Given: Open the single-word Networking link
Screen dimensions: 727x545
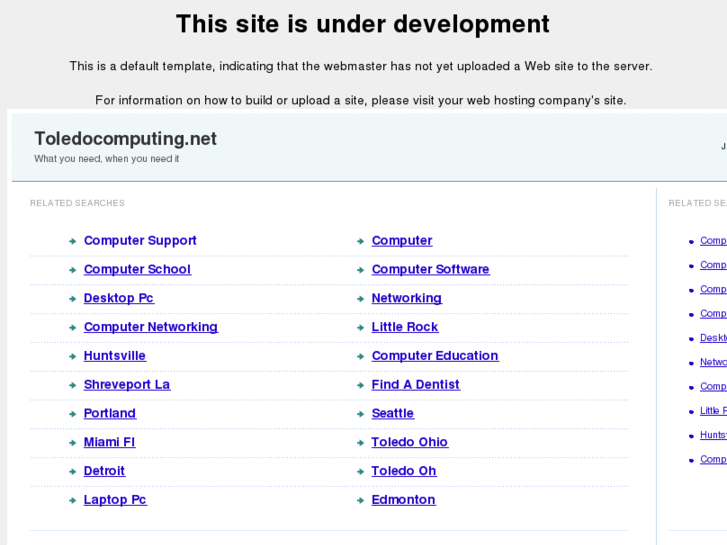Looking at the screenshot, I should tap(407, 298).
